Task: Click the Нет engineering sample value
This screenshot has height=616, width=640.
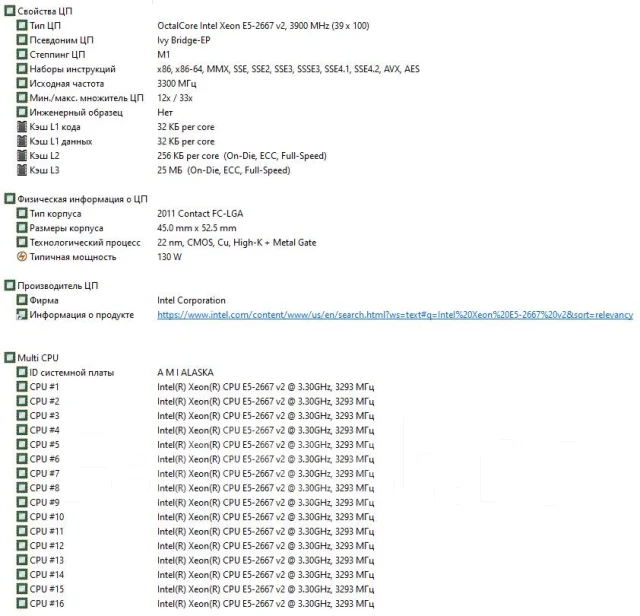Action: [x=165, y=112]
